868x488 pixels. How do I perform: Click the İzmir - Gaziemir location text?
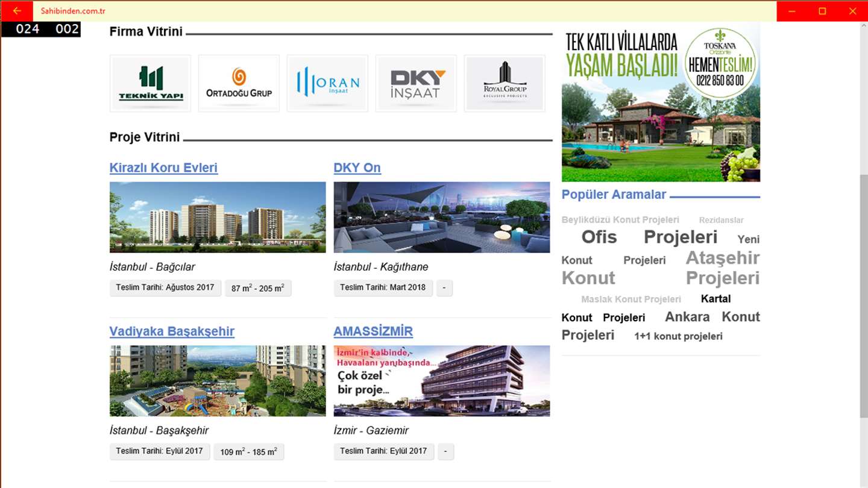[371, 431]
